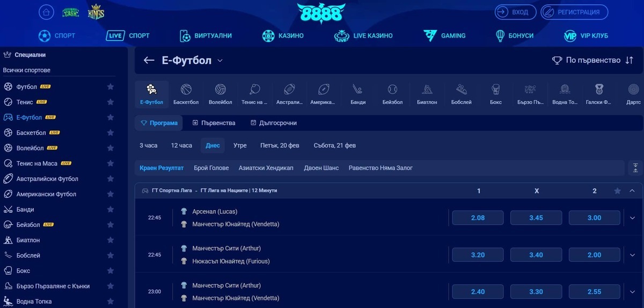Open Виртуални section
The image size is (644, 308).
[x=206, y=36]
